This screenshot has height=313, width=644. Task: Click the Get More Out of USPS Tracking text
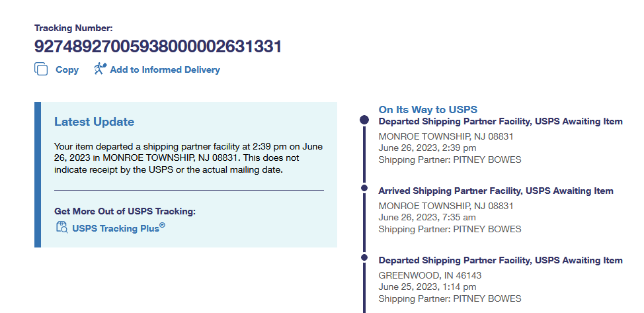click(125, 211)
